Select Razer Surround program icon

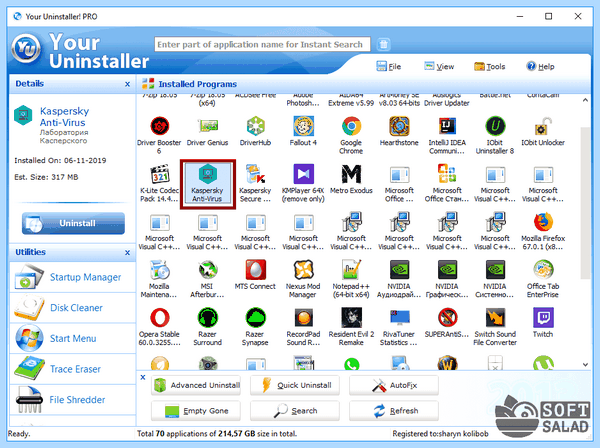pyautogui.click(x=207, y=318)
